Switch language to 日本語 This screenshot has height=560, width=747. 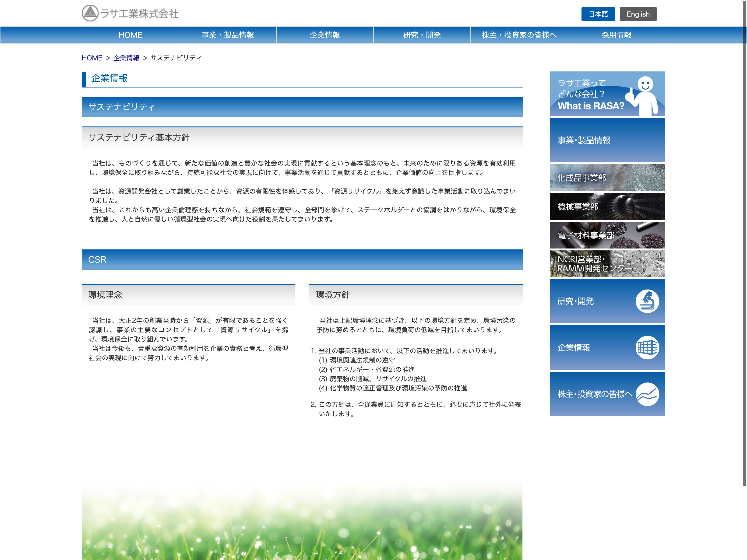(x=598, y=14)
